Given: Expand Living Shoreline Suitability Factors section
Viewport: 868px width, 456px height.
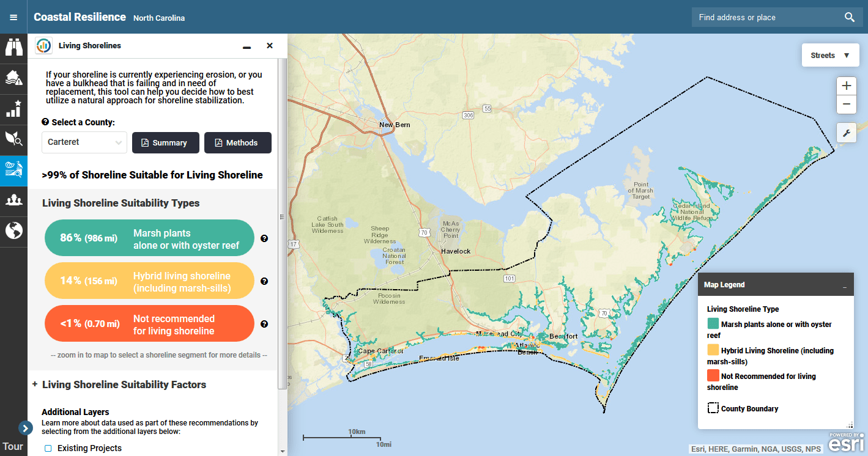Looking at the screenshot, I should [34, 384].
